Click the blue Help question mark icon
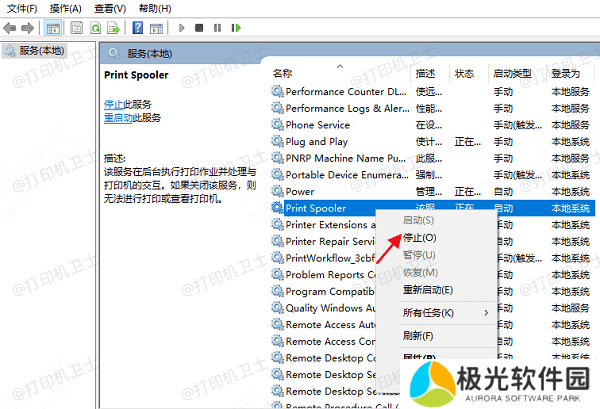 point(138,28)
